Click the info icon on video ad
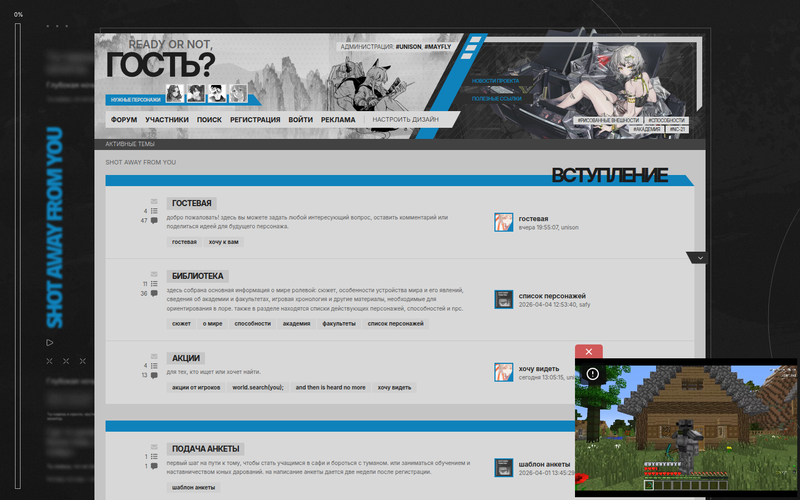Viewport: 800px width, 500px height. (592, 373)
